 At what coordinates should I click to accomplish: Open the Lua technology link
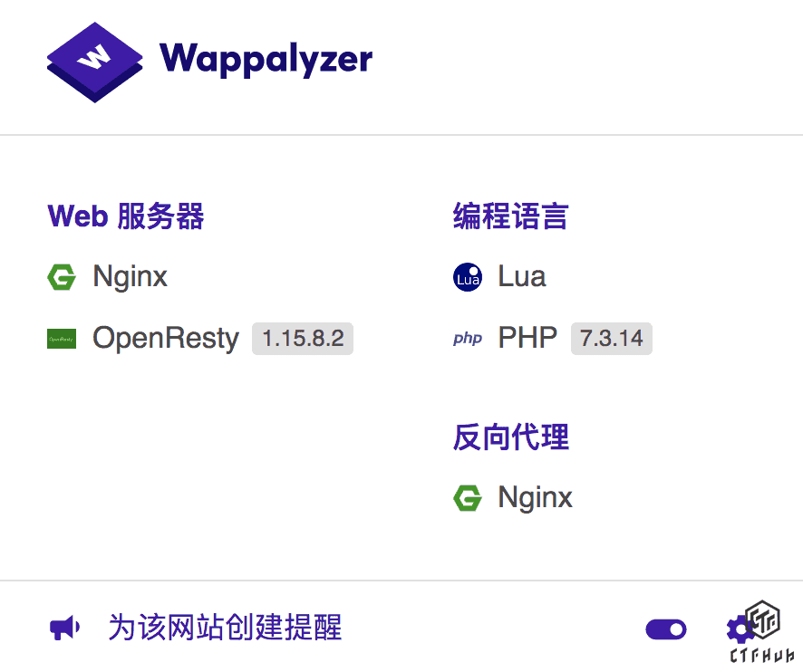522,277
